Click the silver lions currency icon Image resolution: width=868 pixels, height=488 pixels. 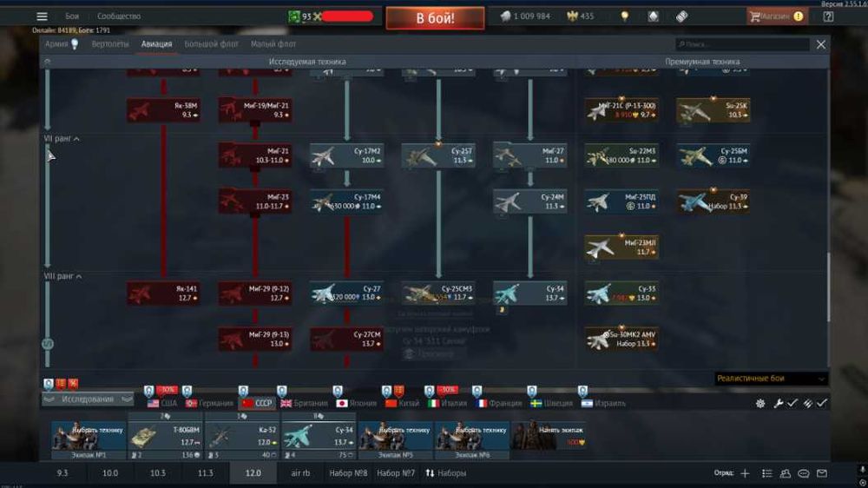coord(505,16)
